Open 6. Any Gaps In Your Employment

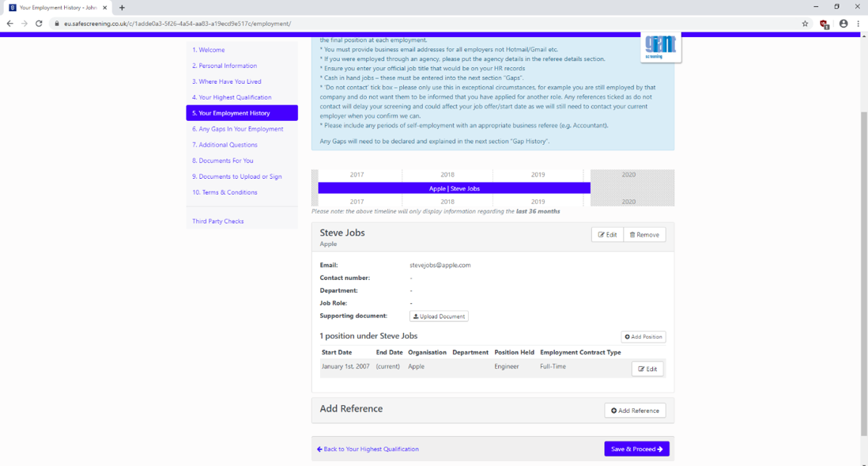(237, 129)
